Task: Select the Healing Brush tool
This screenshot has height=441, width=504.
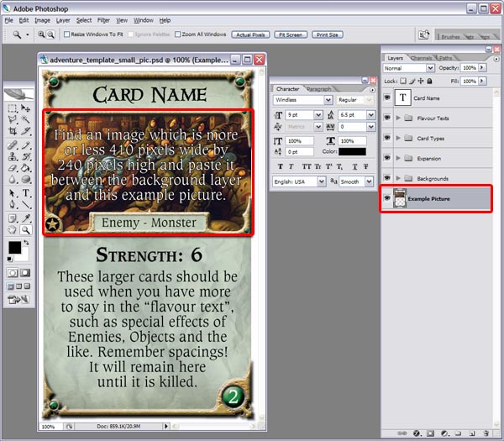Action: [x=13, y=145]
